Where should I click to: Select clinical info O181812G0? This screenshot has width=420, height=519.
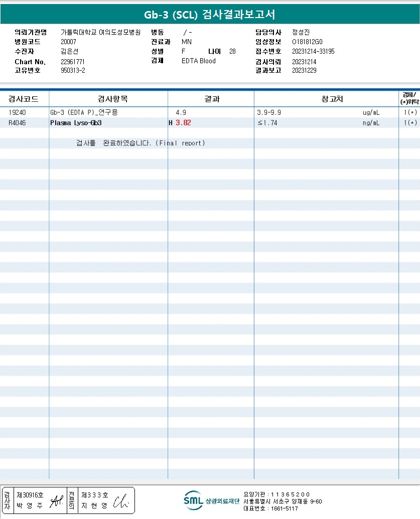coord(307,42)
